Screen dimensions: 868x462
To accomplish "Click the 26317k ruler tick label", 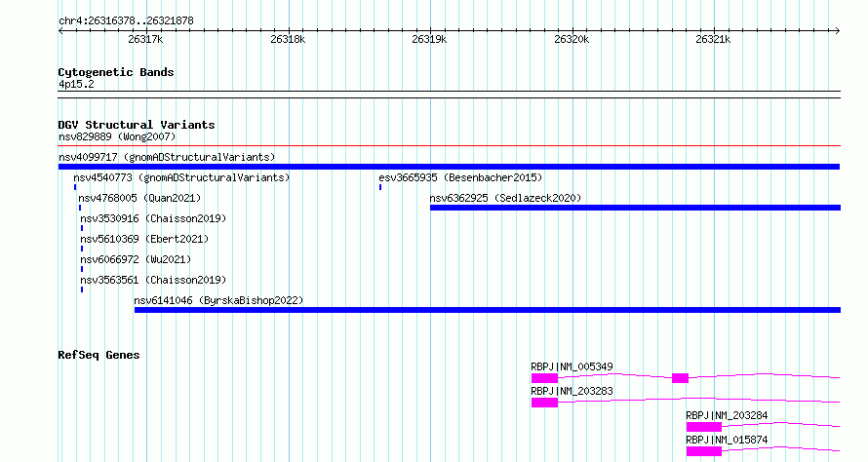I will (145, 39).
